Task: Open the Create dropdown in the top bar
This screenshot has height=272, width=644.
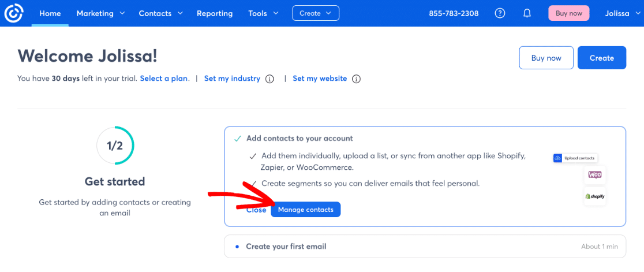Action: point(316,13)
